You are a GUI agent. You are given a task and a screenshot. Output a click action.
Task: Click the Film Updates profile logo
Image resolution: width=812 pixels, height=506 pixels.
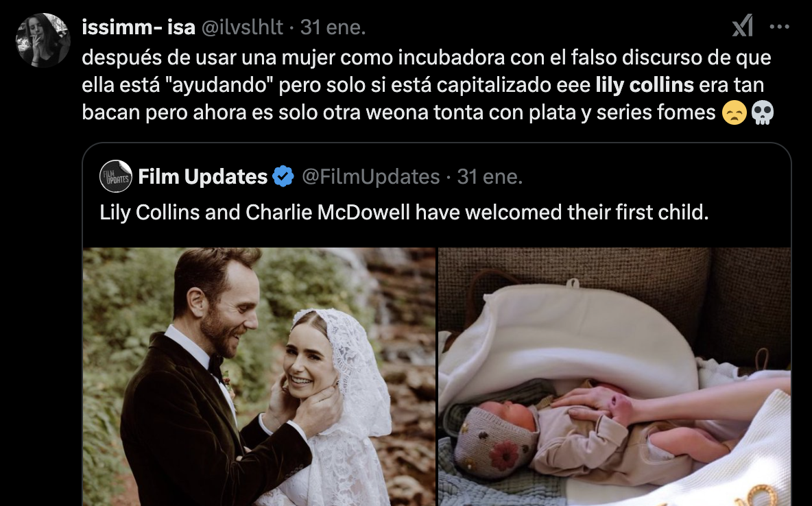tap(115, 177)
